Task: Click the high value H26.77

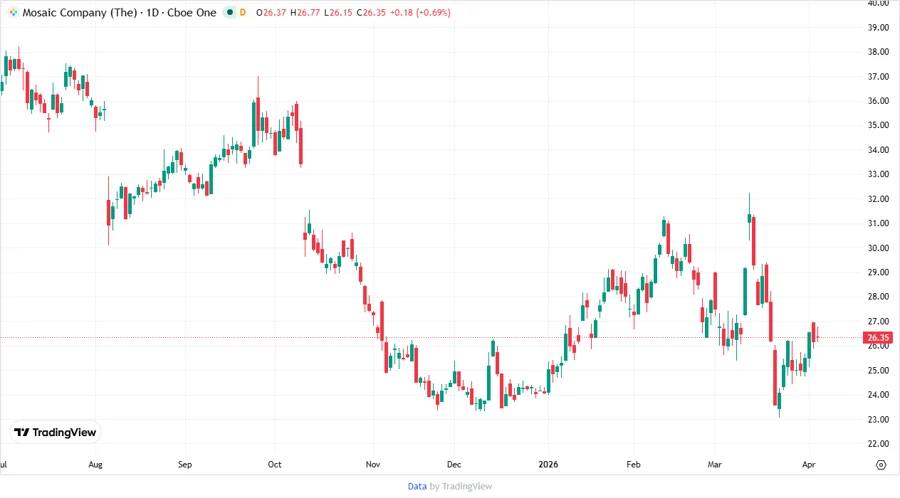Action: click(305, 12)
